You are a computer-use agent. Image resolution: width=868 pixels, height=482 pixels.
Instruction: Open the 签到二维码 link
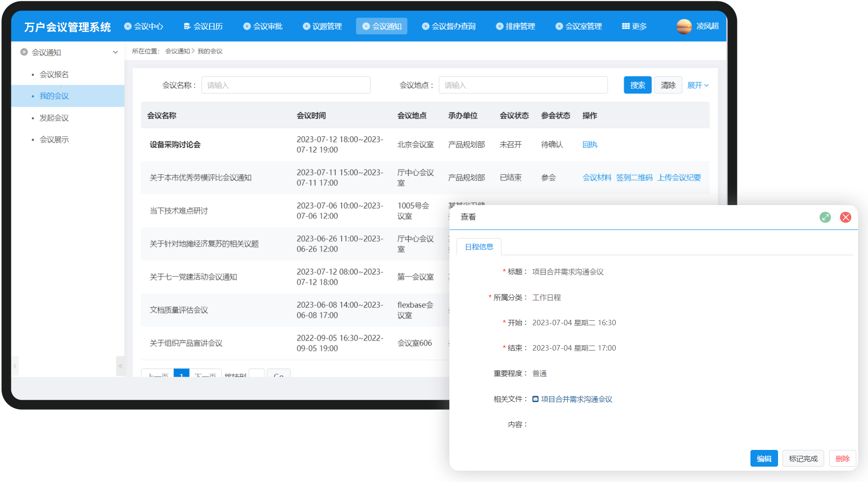(634, 178)
